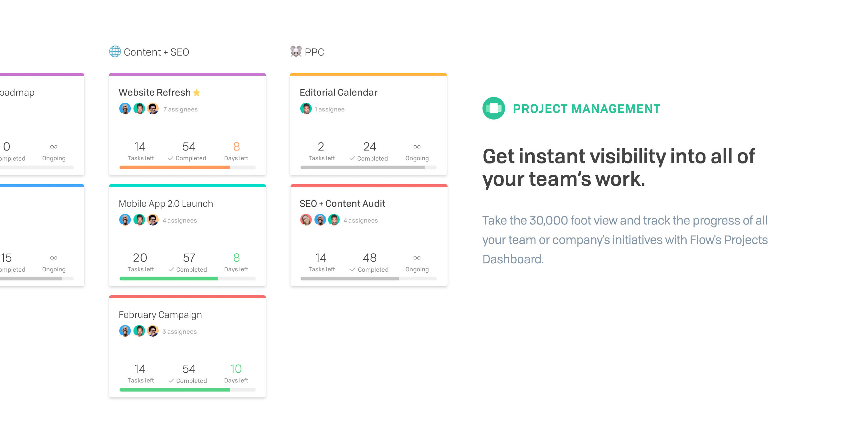Click second avatar on February Campaign card

(139, 331)
